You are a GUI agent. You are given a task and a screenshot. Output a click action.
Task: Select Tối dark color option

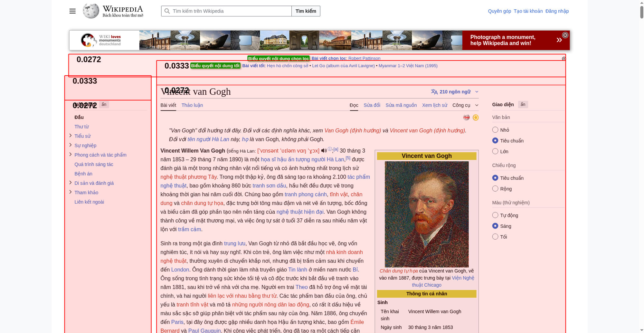click(x=495, y=237)
